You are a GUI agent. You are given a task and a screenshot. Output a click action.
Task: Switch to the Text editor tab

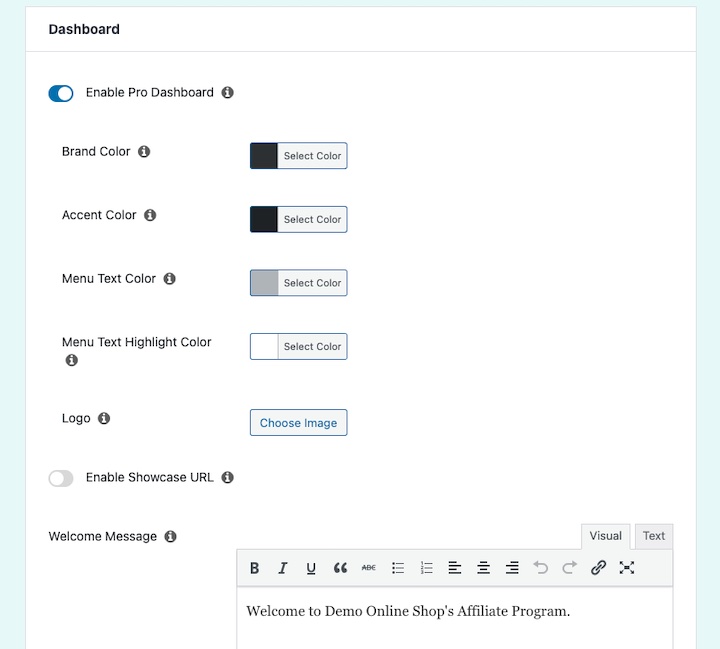(653, 536)
